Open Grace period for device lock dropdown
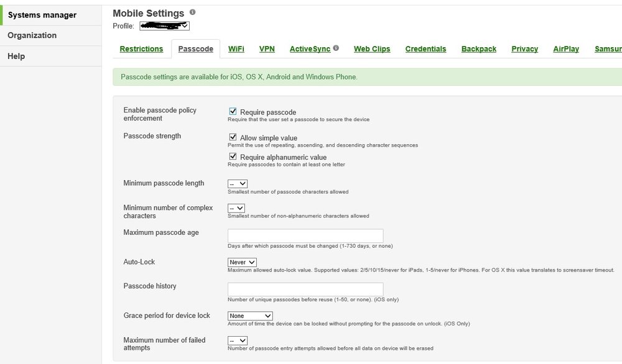 pyautogui.click(x=250, y=316)
